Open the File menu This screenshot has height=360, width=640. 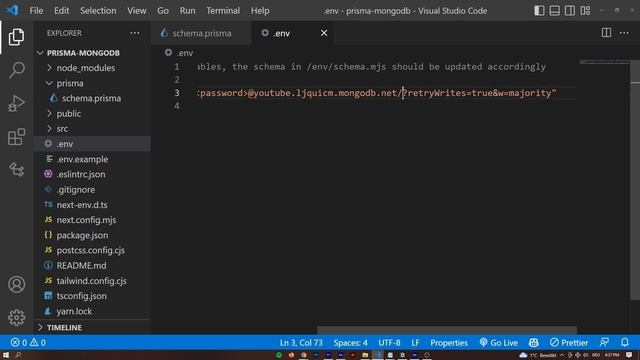coord(36,11)
